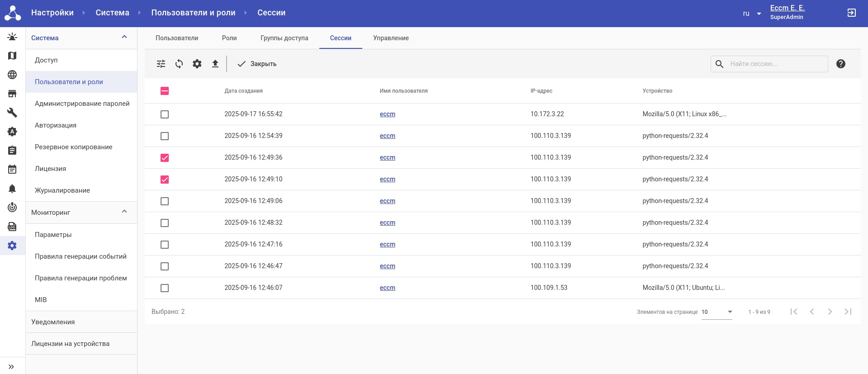Open the items per page dropdown

coord(716,312)
